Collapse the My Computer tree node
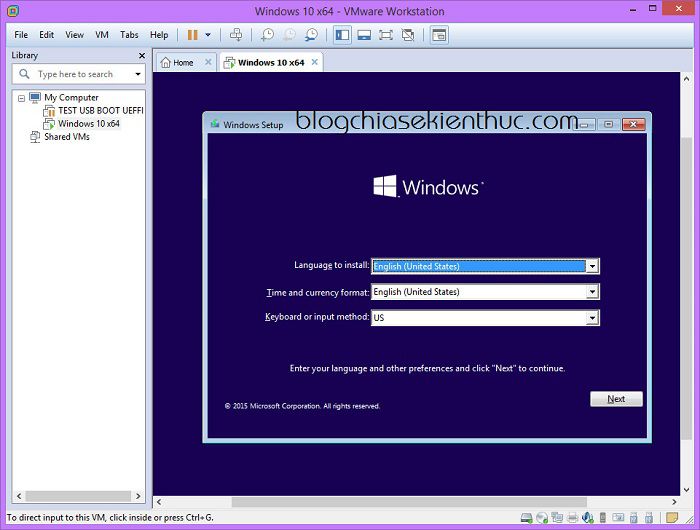The height and width of the screenshot is (530, 700). coord(21,98)
